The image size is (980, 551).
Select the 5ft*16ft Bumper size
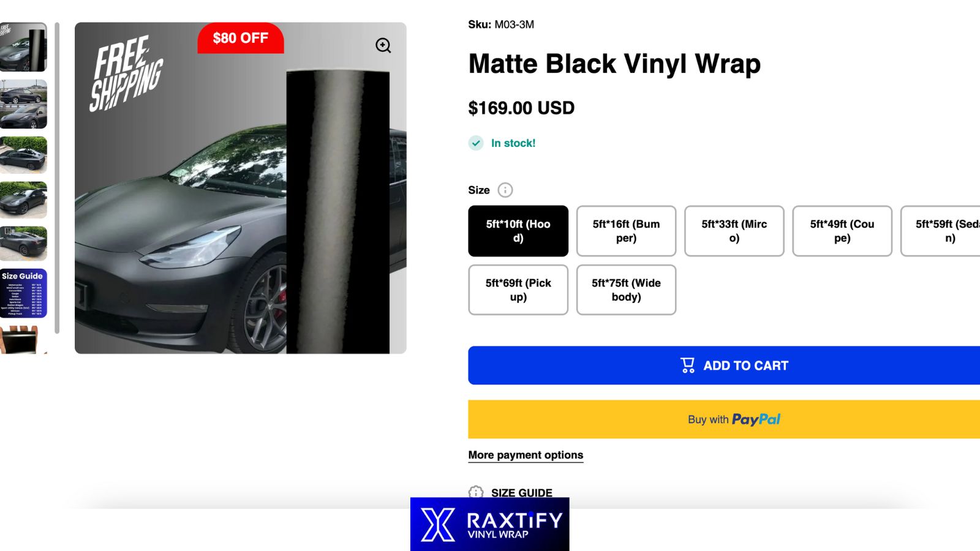click(x=626, y=231)
